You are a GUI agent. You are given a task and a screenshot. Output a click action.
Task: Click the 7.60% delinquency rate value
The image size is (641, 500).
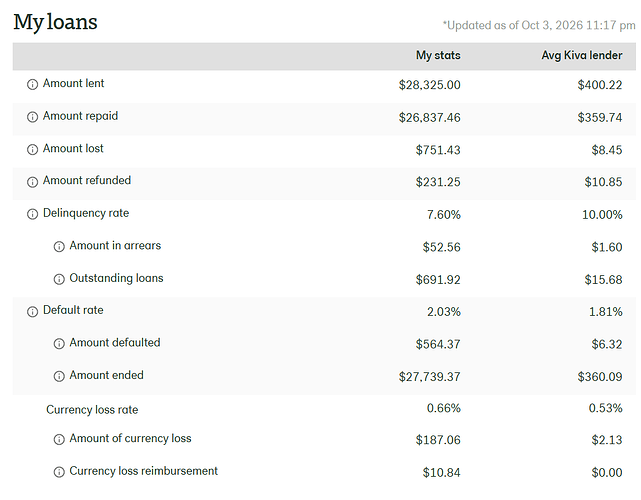click(444, 215)
